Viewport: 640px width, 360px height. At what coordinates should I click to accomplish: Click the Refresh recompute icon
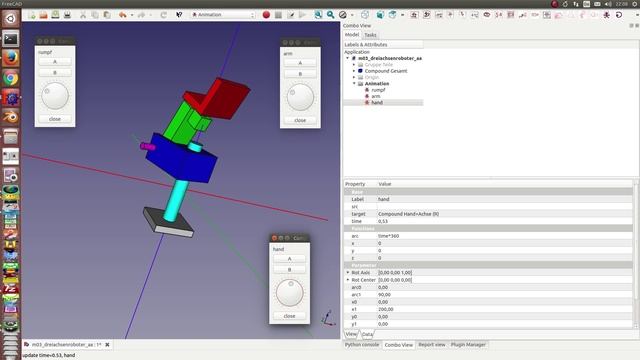pyautogui.click(x=163, y=15)
